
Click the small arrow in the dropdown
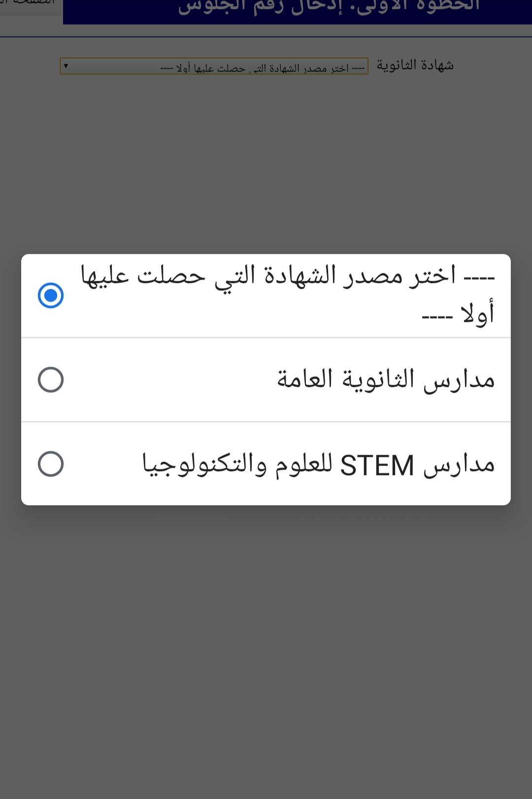[66, 66]
